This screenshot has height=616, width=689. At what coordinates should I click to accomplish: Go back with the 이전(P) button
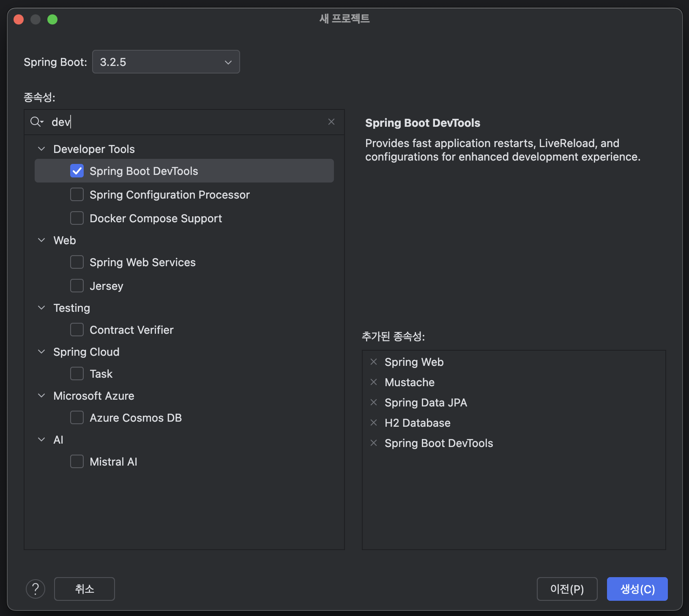pos(567,589)
